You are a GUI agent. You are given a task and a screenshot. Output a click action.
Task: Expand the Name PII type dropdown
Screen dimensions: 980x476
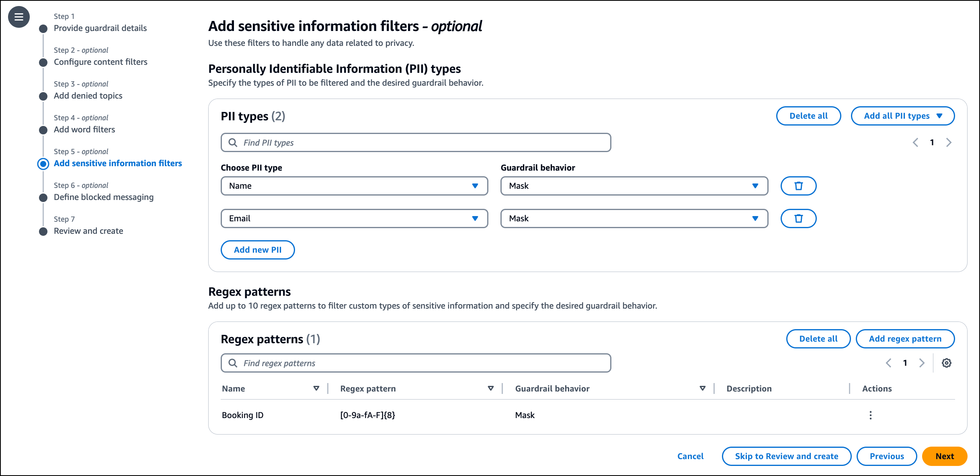[x=354, y=186]
